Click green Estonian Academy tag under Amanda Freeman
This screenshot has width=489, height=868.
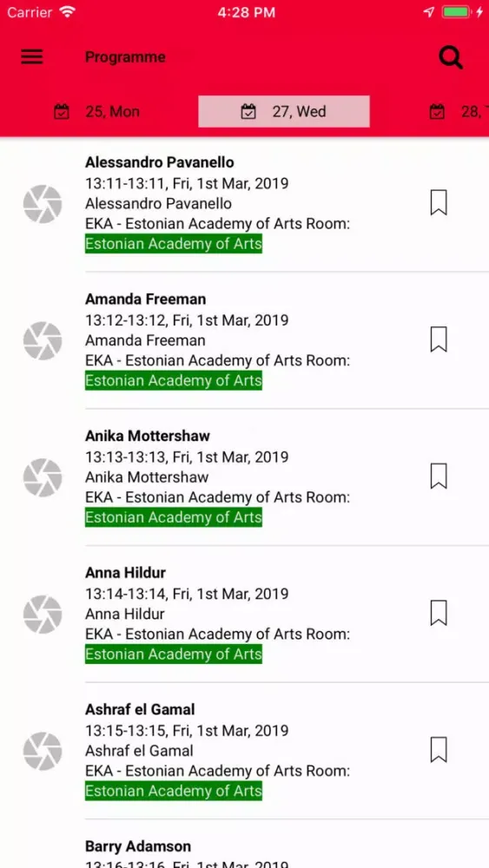click(174, 381)
